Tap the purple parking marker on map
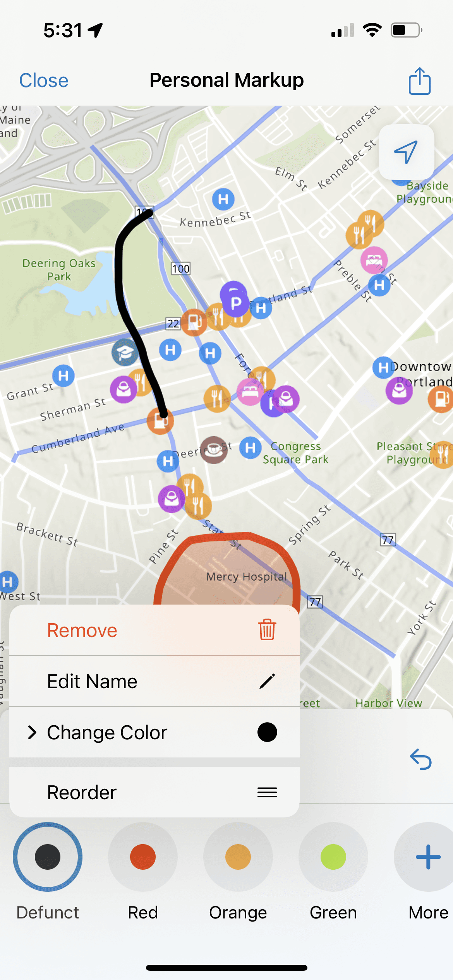This screenshot has width=453, height=980. (x=235, y=303)
